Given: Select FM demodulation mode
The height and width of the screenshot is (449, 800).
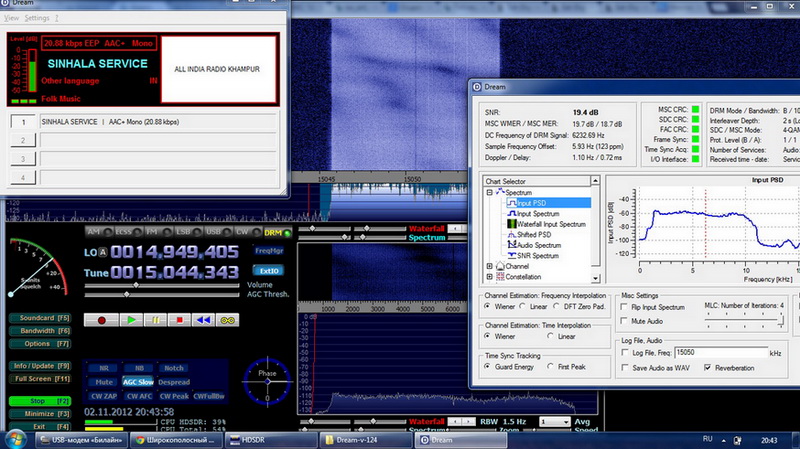Looking at the screenshot, I should coord(159,232).
